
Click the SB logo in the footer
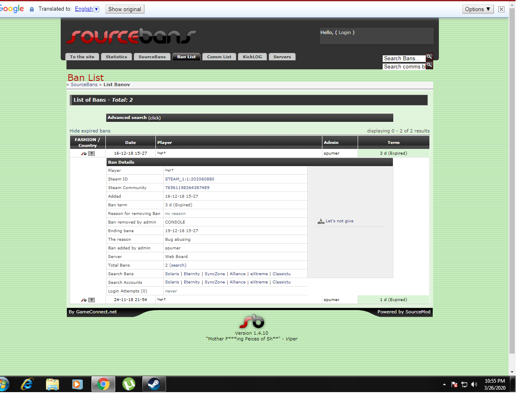pyautogui.click(x=252, y=322)
